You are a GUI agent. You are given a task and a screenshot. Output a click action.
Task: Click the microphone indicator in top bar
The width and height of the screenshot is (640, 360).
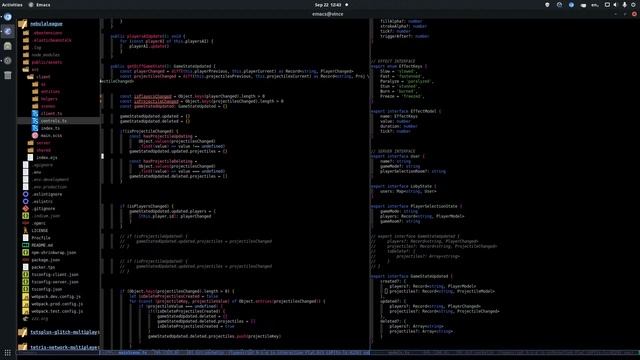(624, 5)
